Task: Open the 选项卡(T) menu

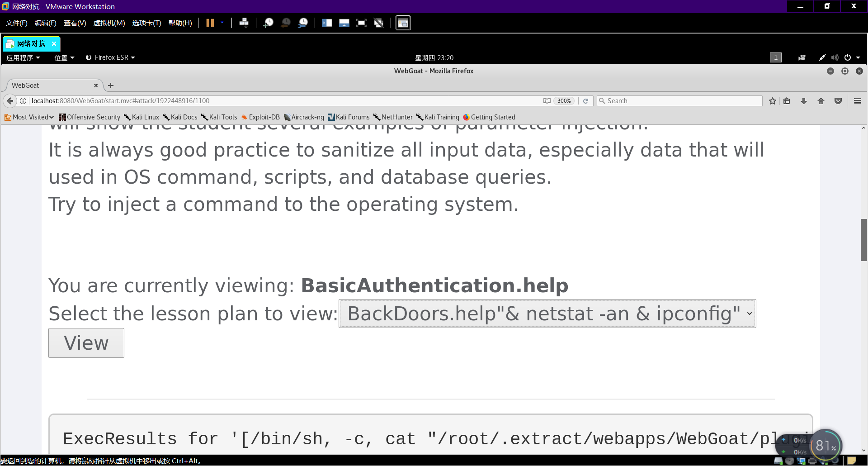Action: coord(146,23)
